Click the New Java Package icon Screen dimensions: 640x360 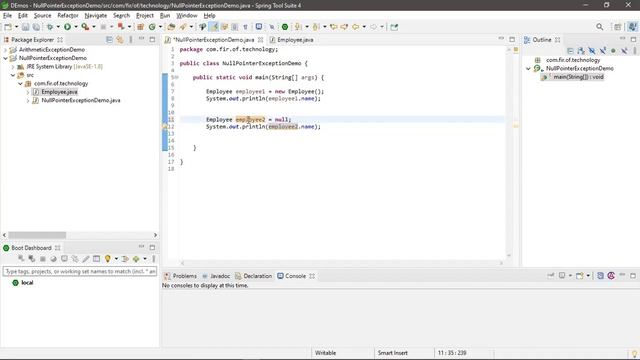coord(140,27)
